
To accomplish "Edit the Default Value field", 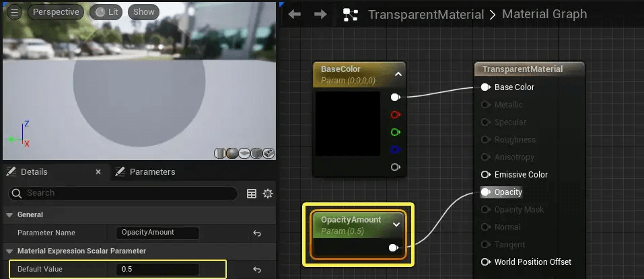I will pyautogui.click(x=157, y=270).
